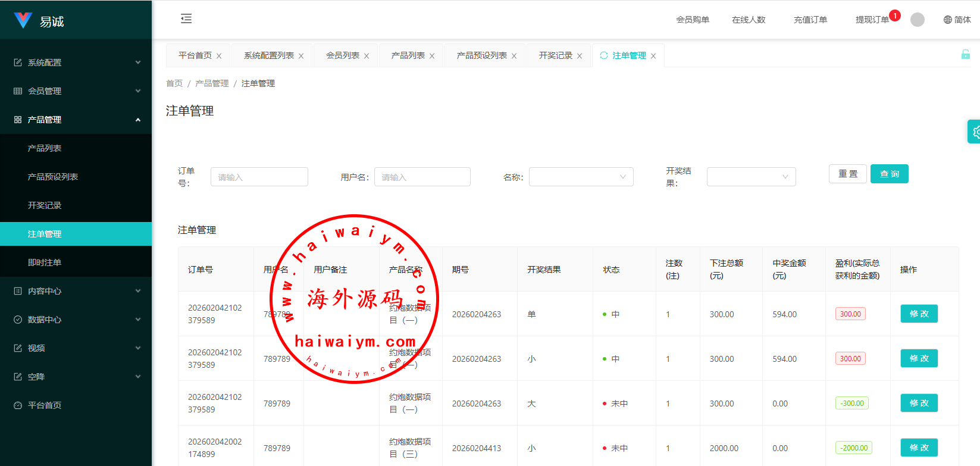Open the 名称 dropdown filter
Image resolution: width=980 pixels, height=466 pixels.
[581, 177]
